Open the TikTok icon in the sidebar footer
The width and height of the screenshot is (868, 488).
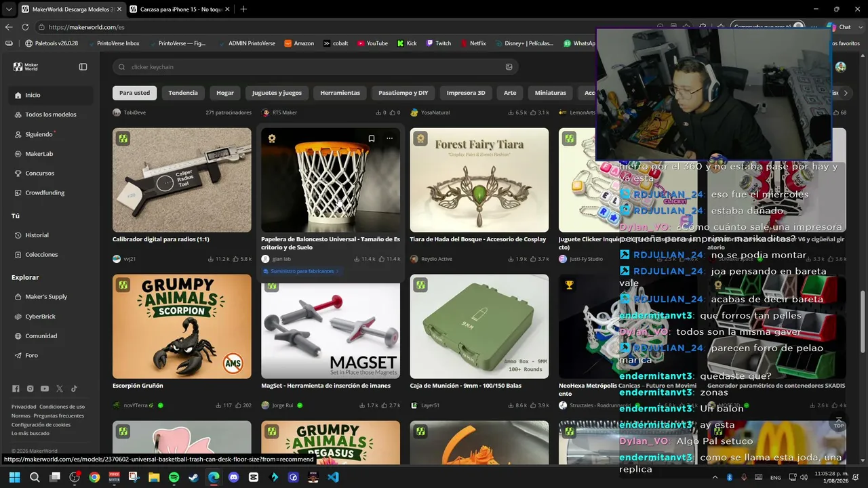tap(74, 388)
